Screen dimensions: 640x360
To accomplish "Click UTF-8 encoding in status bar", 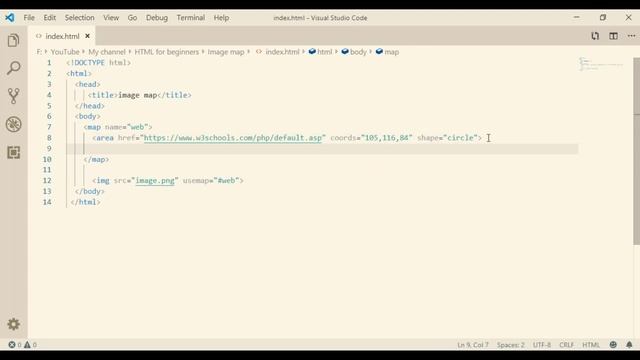I will (542, 345).
